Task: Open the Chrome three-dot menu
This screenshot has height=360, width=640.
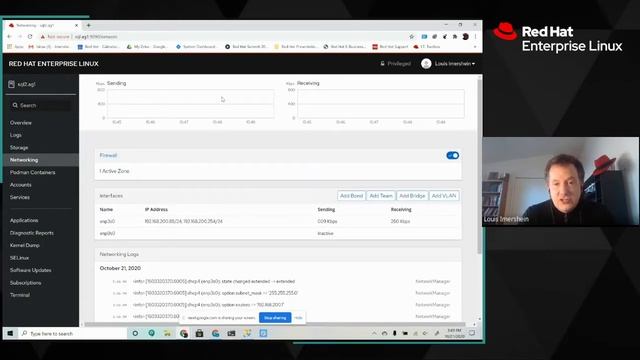Action: [x=475, y=36]
